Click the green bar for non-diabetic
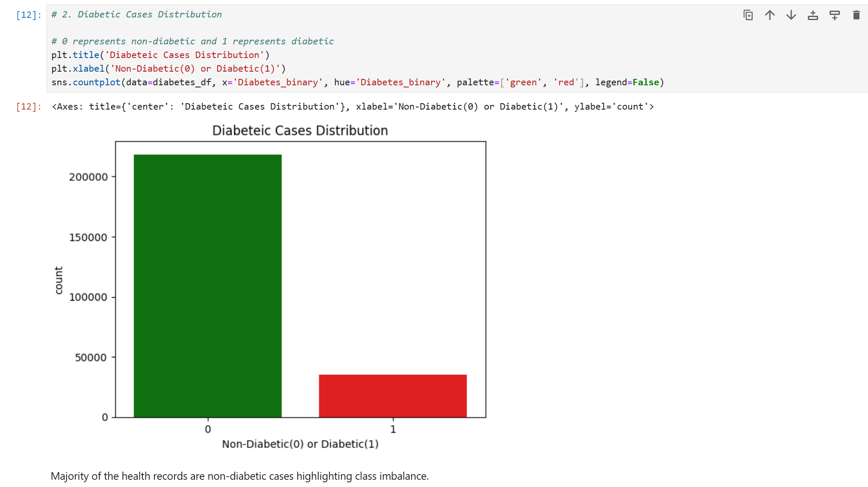Screen dimensions: 868x487 (x=208, y=286)
